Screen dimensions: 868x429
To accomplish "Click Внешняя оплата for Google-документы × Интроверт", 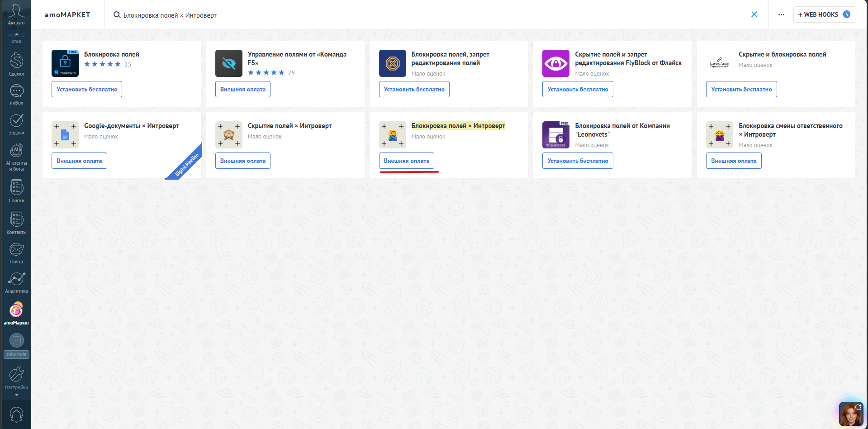I will point(79,161).
